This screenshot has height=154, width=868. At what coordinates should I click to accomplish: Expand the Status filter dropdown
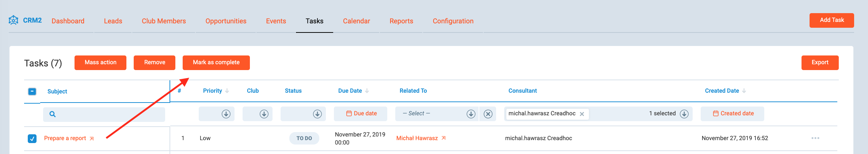pos(317,114)
